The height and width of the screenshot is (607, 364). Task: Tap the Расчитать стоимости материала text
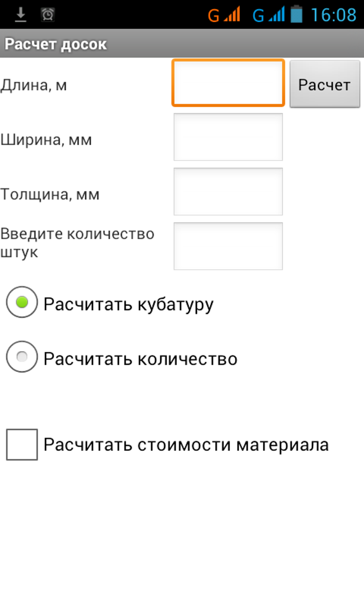tap(186, 445)
